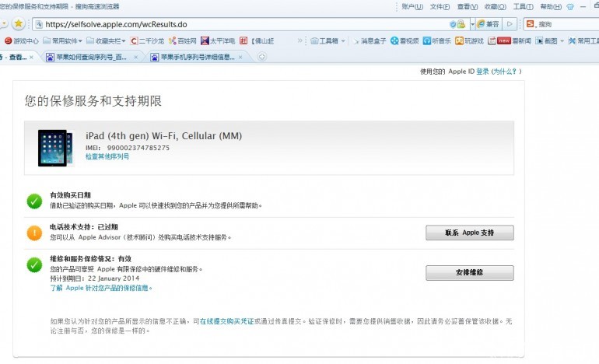The image size is (599, 364).
Task: Open address bar history dropdown arrow
Action: point(472,24)
